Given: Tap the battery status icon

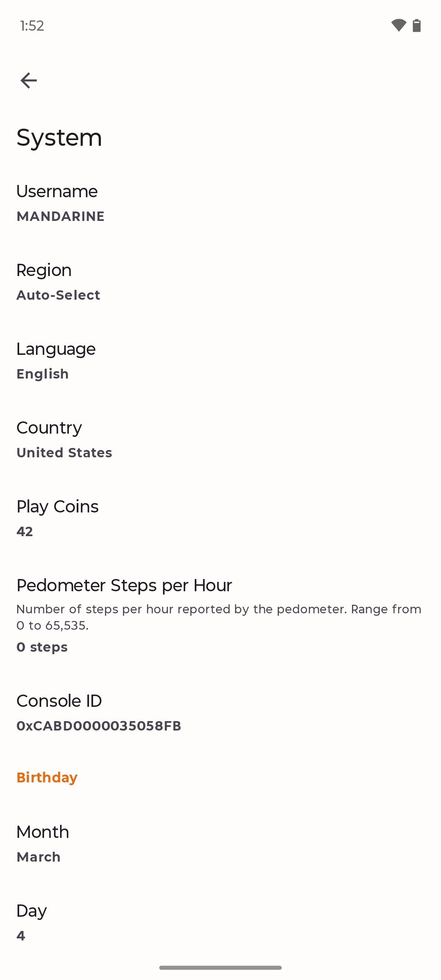Looking at the screenshot, I should (416, 25).
